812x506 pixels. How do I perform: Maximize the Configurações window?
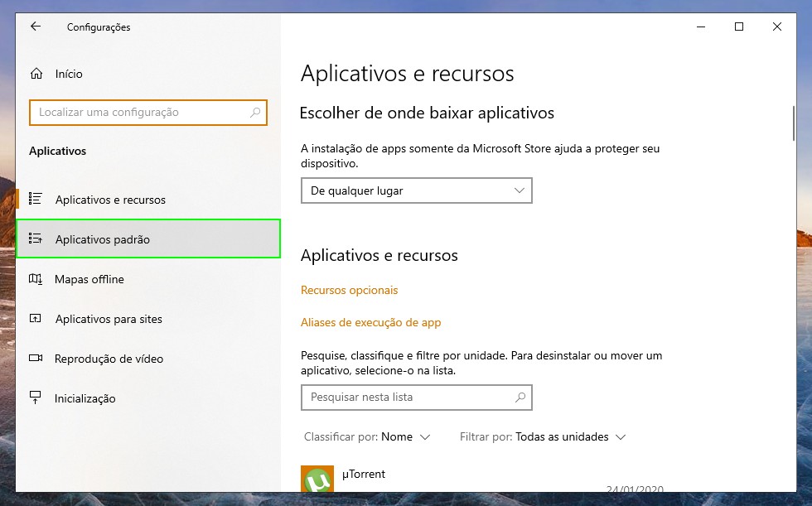click(739, 27)
